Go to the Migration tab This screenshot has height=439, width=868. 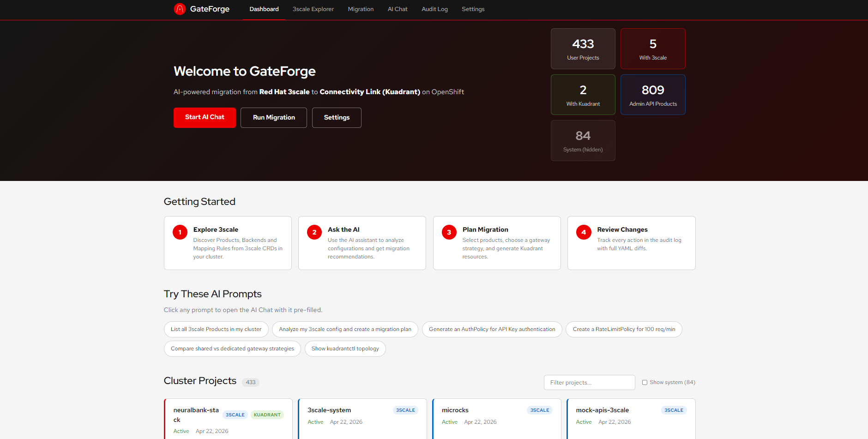(361, 9)
